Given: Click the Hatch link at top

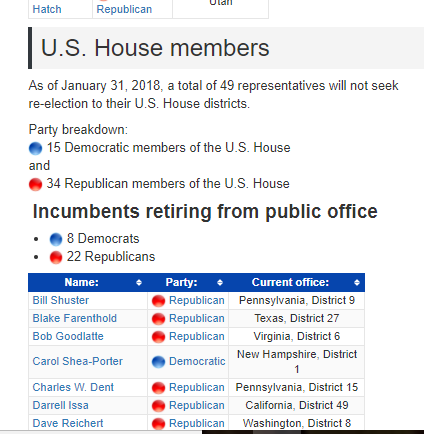Looking at the screenshot, I should point(47,9).
